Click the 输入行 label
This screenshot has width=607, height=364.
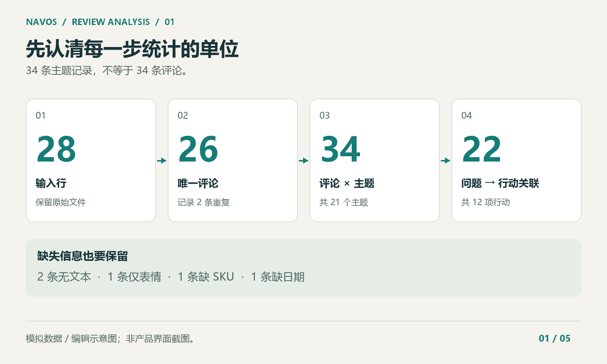tap(51, 184)
